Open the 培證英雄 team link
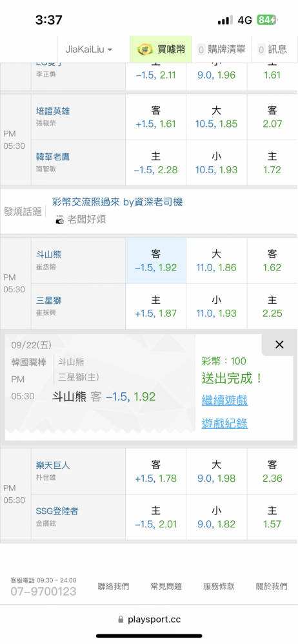Viewport: 298px width, 644px height. coord(53,111)
